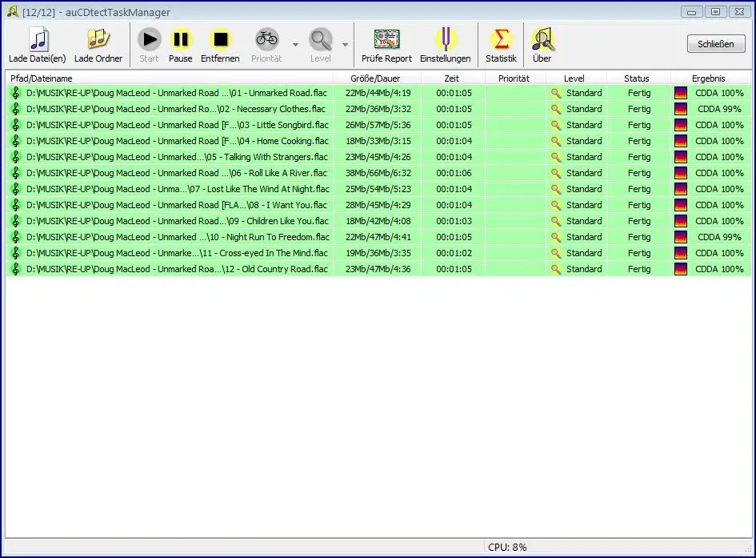The width and height of the screenshot is (756, 558).
Task: Click the app icon in title bar
Action: (x=12, y=11)
